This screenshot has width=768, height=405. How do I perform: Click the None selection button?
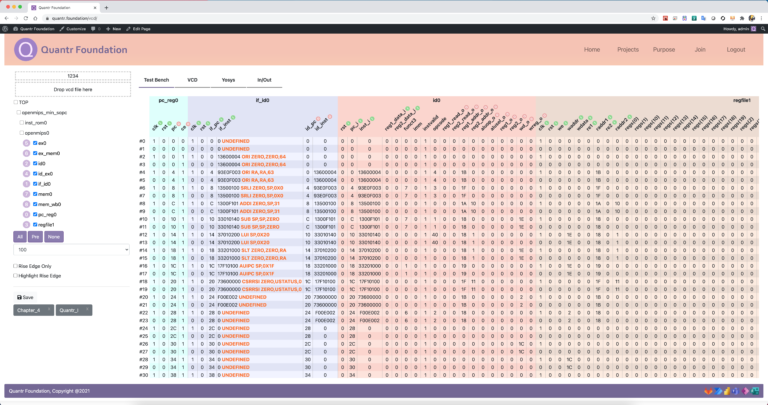click(54, 237)
